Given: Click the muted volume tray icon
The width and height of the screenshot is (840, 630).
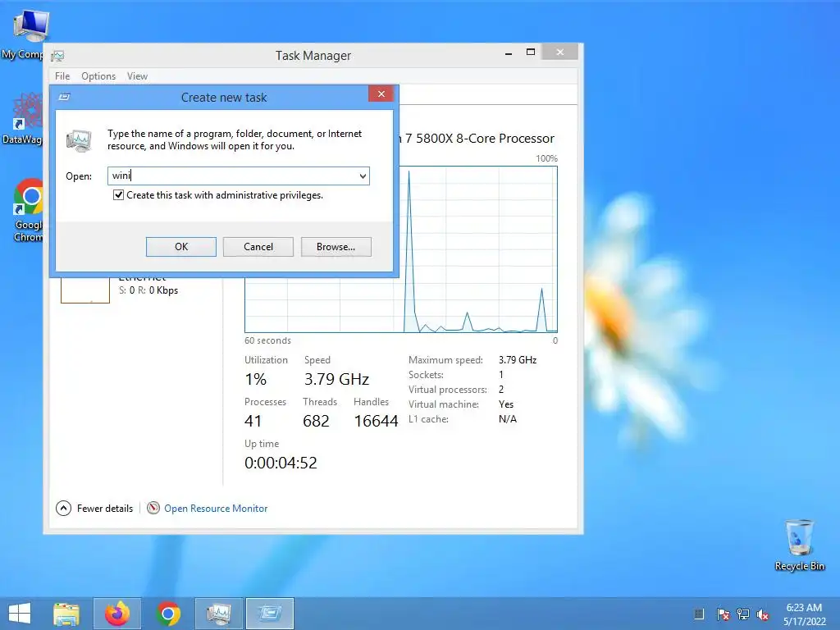Looking at the screenshot, I should coord(763,614).
